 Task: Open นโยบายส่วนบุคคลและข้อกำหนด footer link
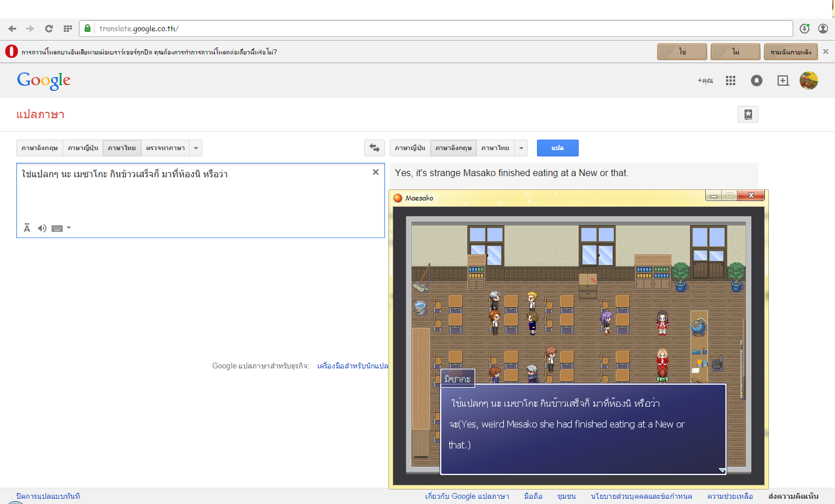(x=641, y=496)
